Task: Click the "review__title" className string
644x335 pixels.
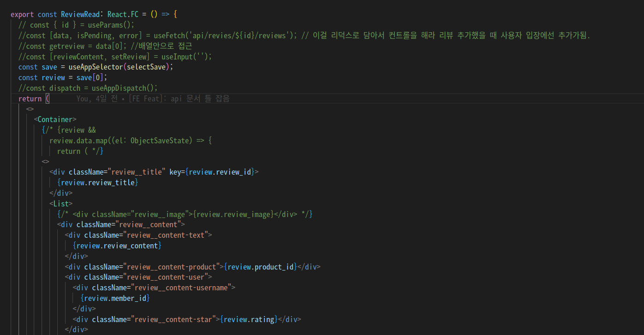Action: point(136,172)
